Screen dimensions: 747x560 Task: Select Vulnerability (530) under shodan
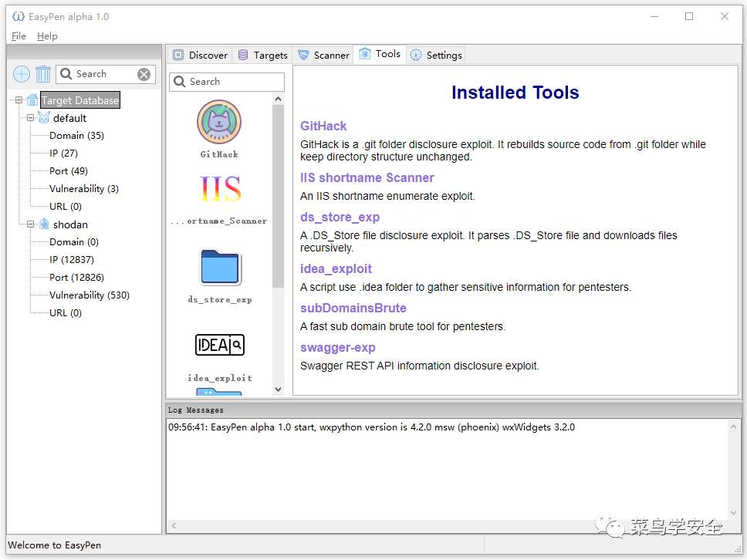(89, 295)
